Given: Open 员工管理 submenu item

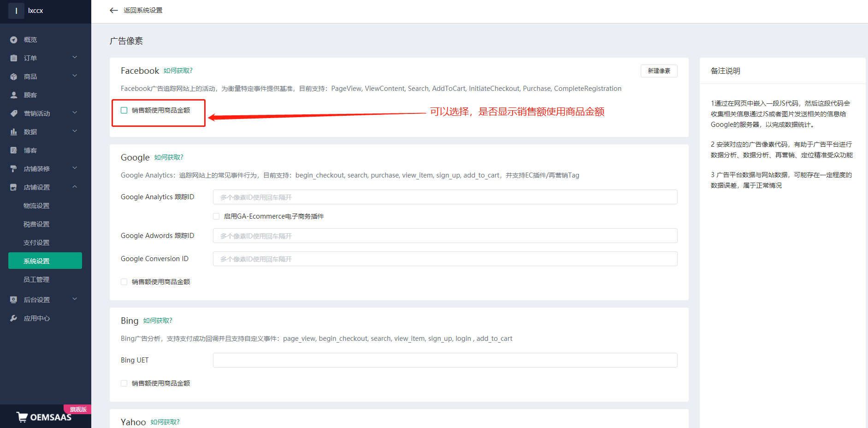Looking at the screenshot, I should 36,279.
